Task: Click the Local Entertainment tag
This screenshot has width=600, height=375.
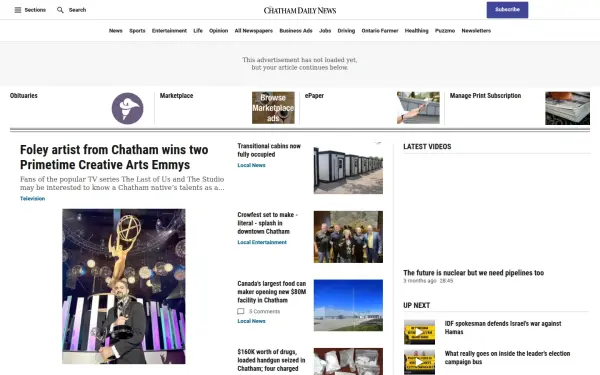Action: (262, 242)
